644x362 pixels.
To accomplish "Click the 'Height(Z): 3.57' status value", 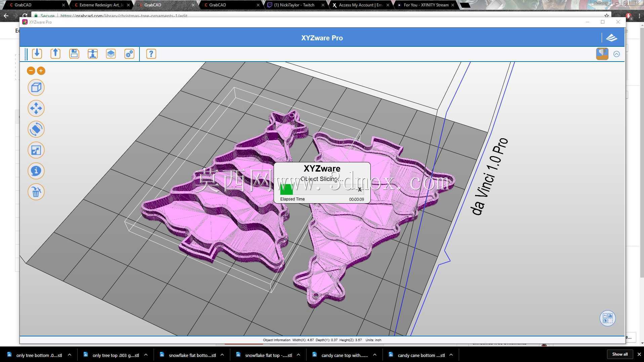I will click(351, 340).
